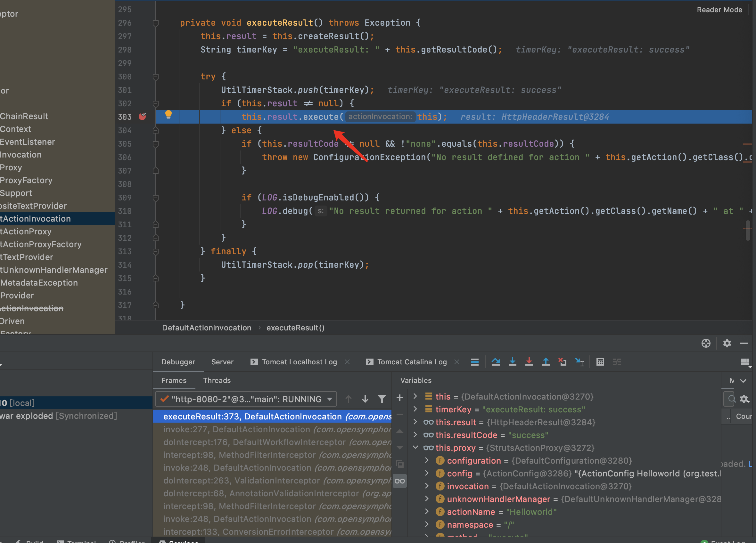Click the Show Execution Point icon
756x543 pixels.
(475, 362)
